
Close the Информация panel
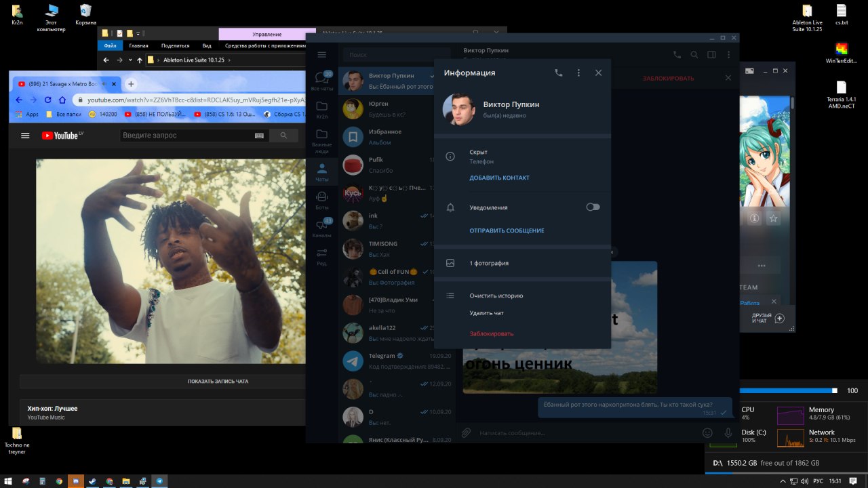coord(598,73)
